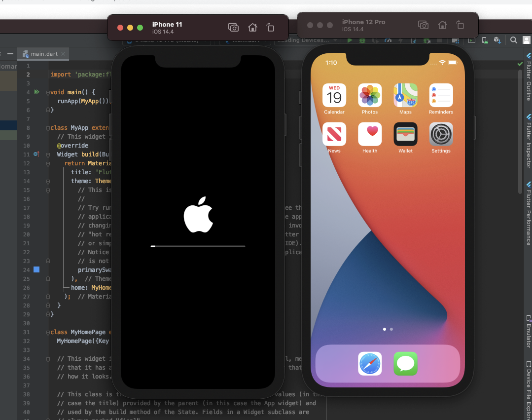Fold the theme: ThemeData block at line 14

(48, 181)
